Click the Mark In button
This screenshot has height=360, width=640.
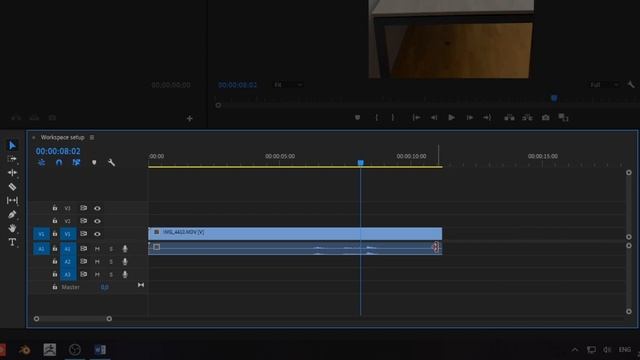pos(376,118)
